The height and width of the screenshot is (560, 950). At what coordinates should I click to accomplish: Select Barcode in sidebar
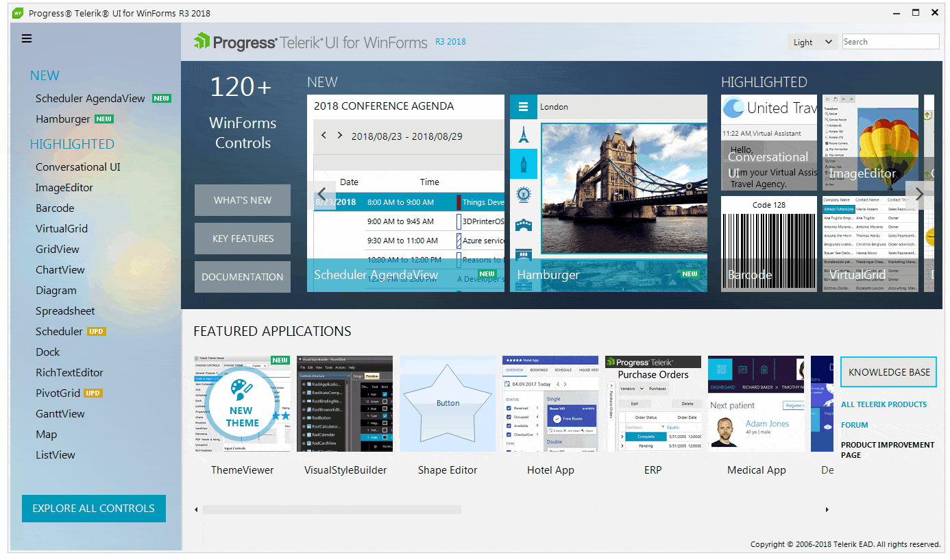point(55,208)
